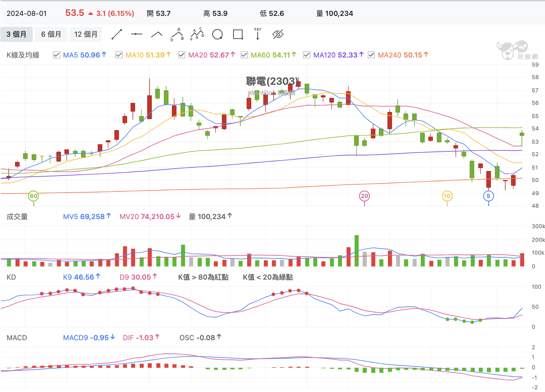This screenshot has width=545, height=392.
Task: Pick the rectangle drawing tool
Action: 238,34
